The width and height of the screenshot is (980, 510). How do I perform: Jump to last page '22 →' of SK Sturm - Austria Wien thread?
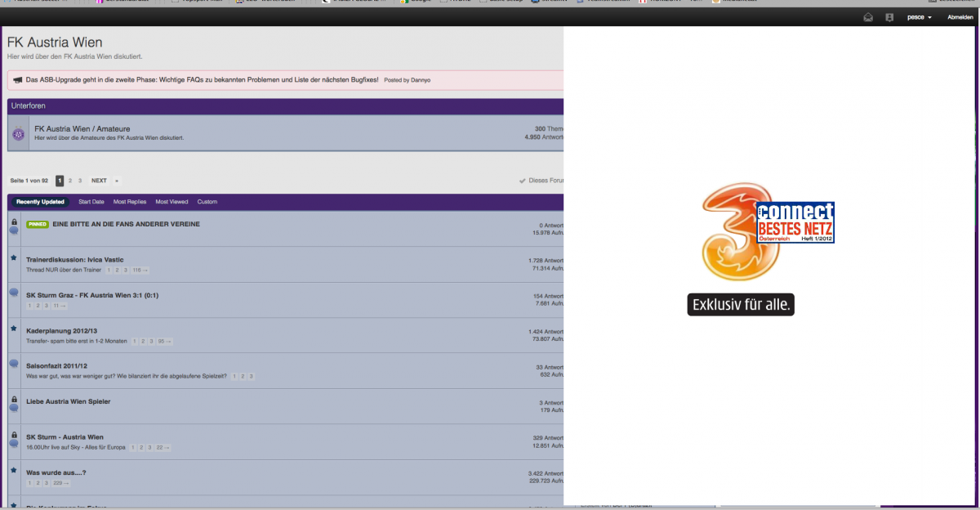click(163, 448)
